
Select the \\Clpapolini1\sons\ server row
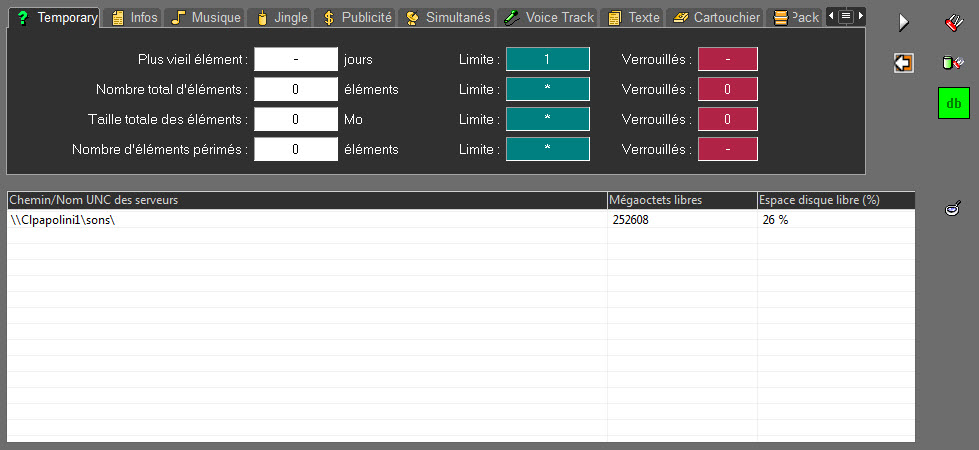pos(300,219)
